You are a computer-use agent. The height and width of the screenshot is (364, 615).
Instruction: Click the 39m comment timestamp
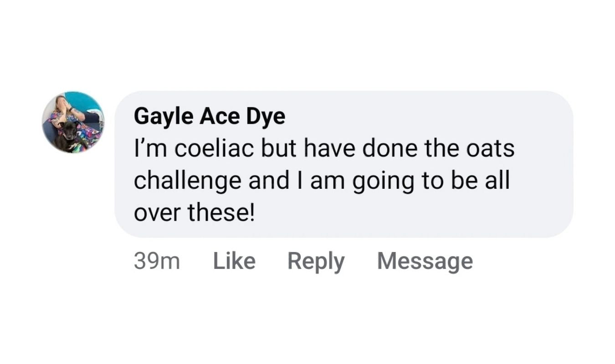(157, 261)
